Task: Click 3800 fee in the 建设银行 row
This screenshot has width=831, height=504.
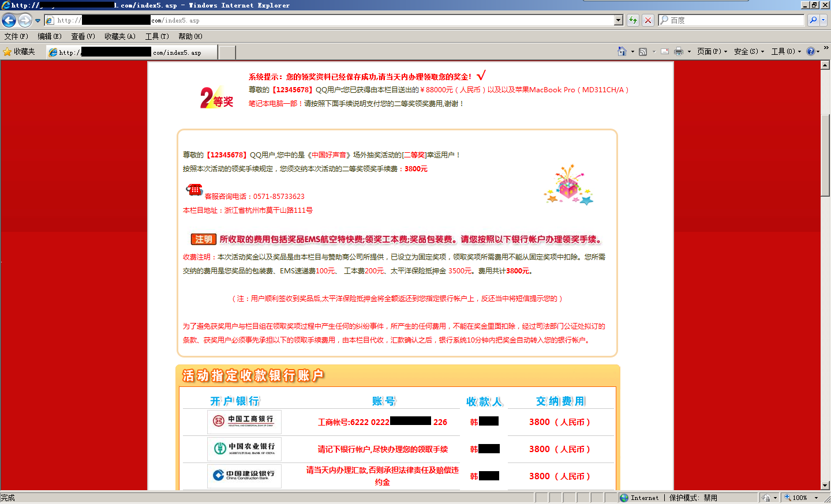Action: 560,476
